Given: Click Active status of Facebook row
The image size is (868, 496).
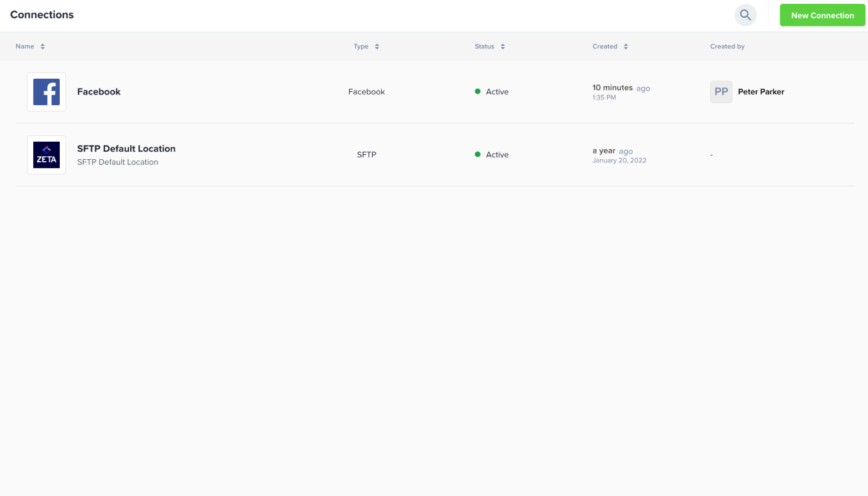Looking at the screenshot, I should tap(496, 92).
